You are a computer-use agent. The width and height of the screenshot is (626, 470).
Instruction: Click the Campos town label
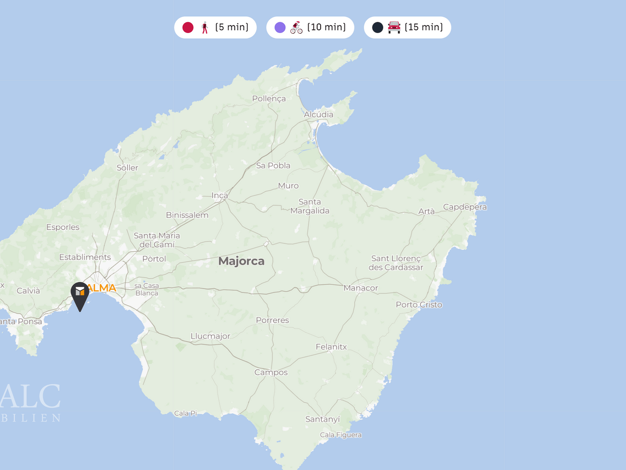(x=271, y=373)
